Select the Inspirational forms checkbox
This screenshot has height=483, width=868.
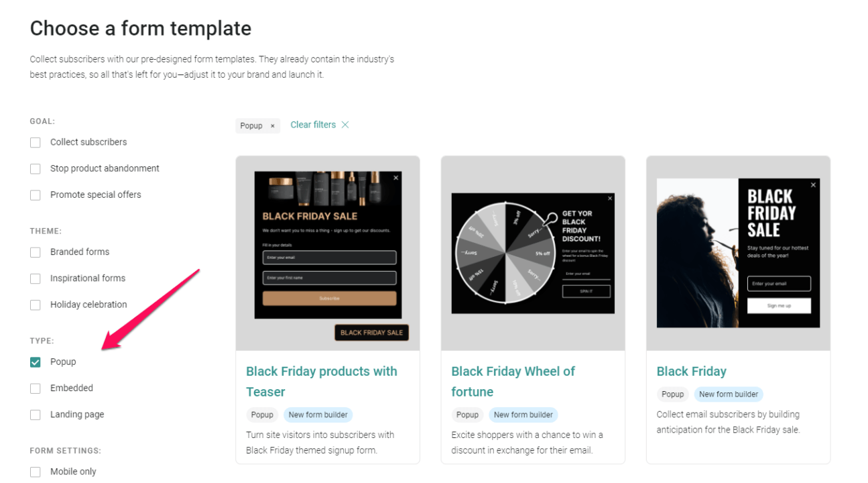click(35, 278)
